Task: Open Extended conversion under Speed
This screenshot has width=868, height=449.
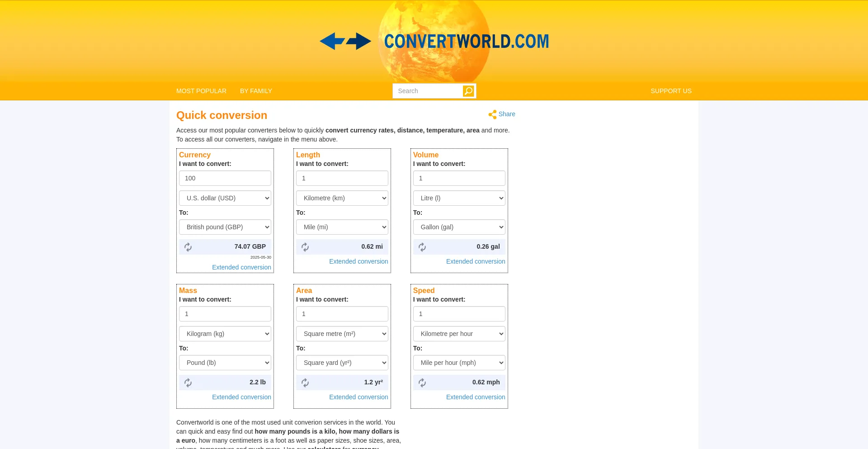Action: click(476, 397)
